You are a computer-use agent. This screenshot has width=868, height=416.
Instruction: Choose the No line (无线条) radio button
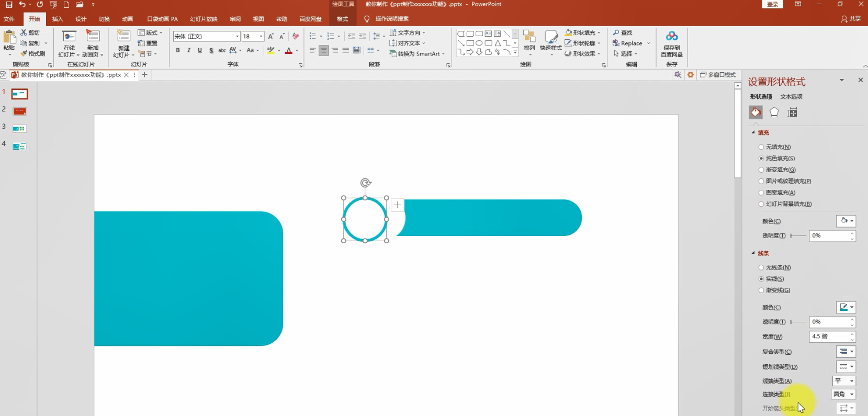[761, 267]
